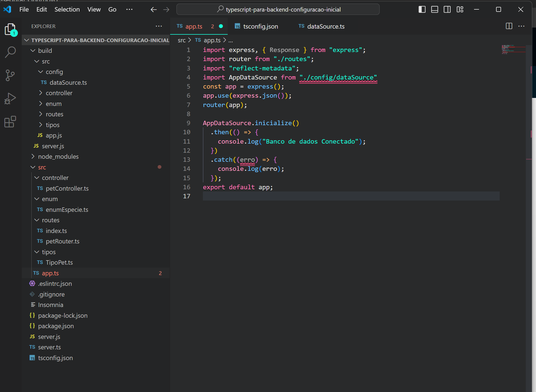Switch to the tsconfig.json tab
Viewport: 536px width, 392px height.
coord(260,26)
